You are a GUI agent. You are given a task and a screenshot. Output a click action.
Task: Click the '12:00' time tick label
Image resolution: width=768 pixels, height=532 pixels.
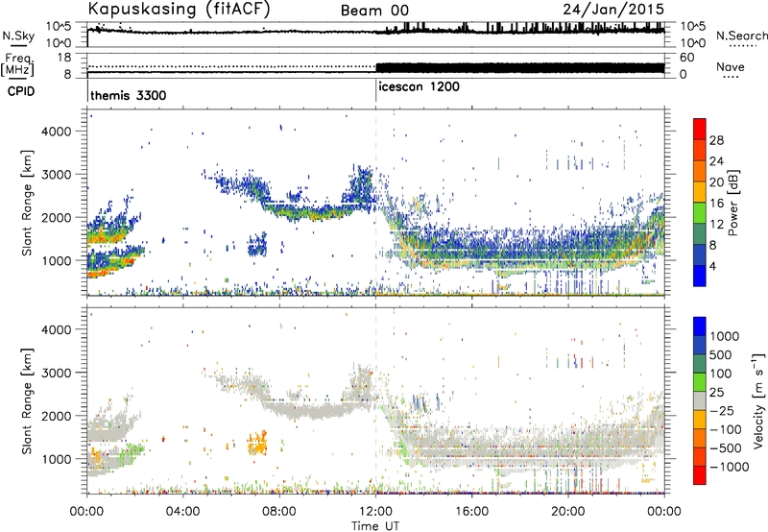coord(375,512)
